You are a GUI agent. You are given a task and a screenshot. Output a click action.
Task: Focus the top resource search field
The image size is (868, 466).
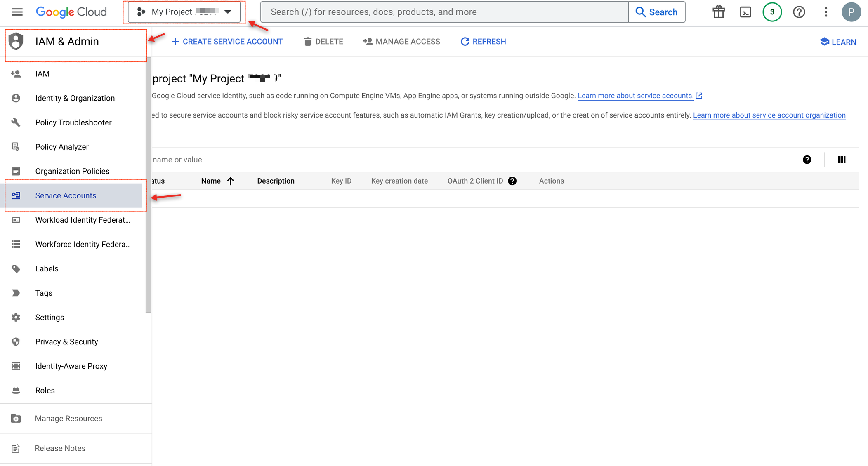(445, 12)
